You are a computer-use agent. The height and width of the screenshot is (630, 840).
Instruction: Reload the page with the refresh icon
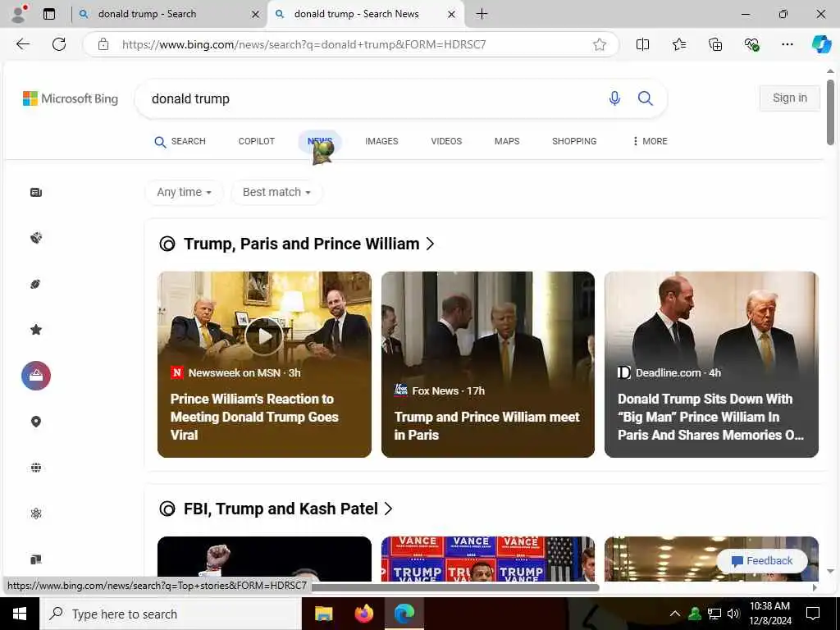click(x=59, y=44)
